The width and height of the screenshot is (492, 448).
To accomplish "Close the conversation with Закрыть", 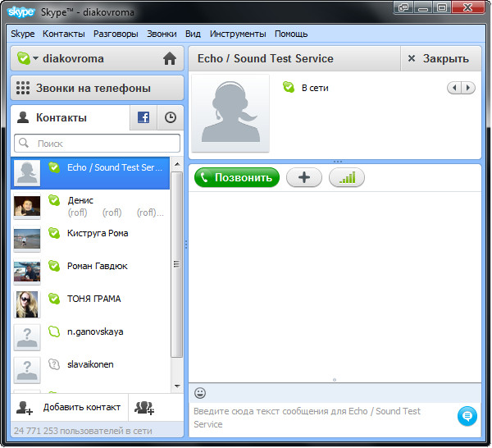I will (440, 58).
